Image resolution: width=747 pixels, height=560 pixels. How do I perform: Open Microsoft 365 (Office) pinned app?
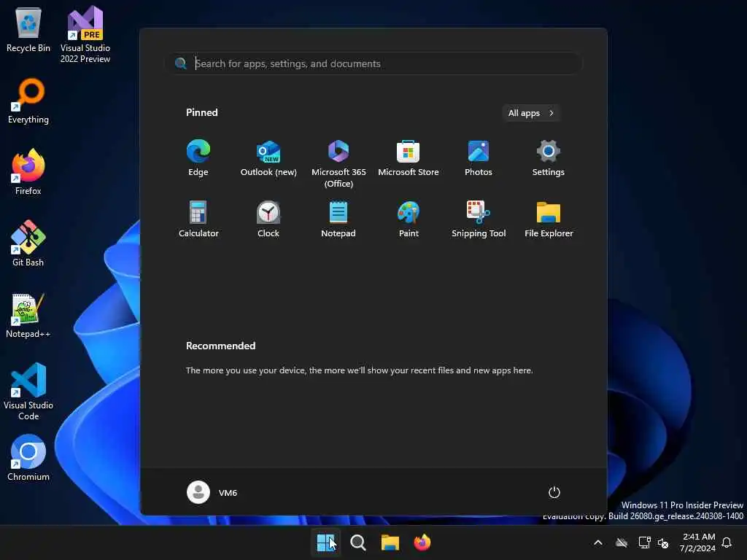tap(338, 164)
